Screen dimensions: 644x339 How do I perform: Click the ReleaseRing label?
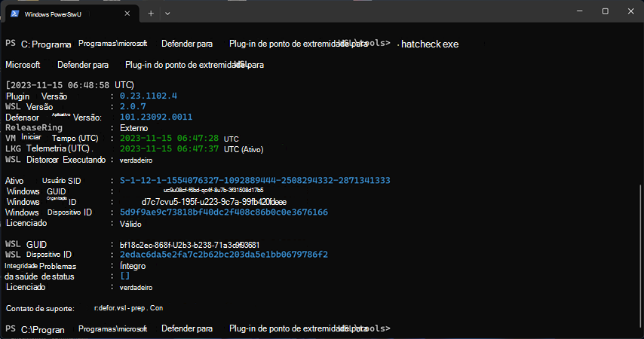34,127
